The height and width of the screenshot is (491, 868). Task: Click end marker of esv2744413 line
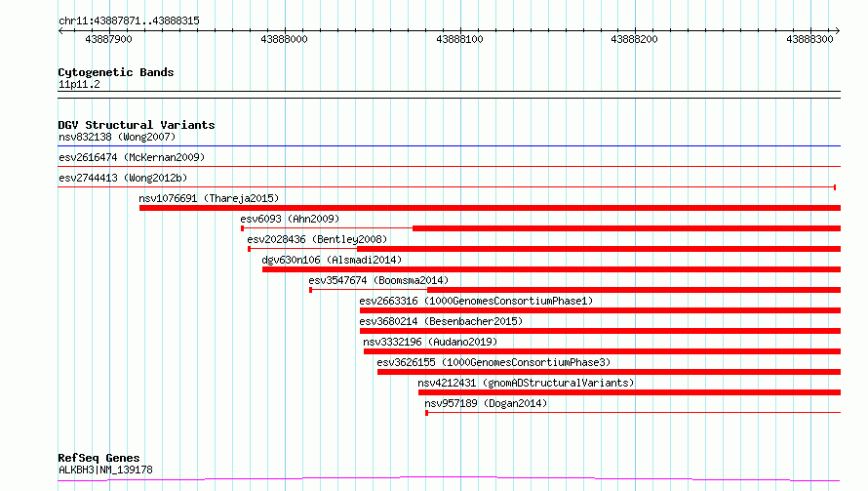tap(835, 187)
